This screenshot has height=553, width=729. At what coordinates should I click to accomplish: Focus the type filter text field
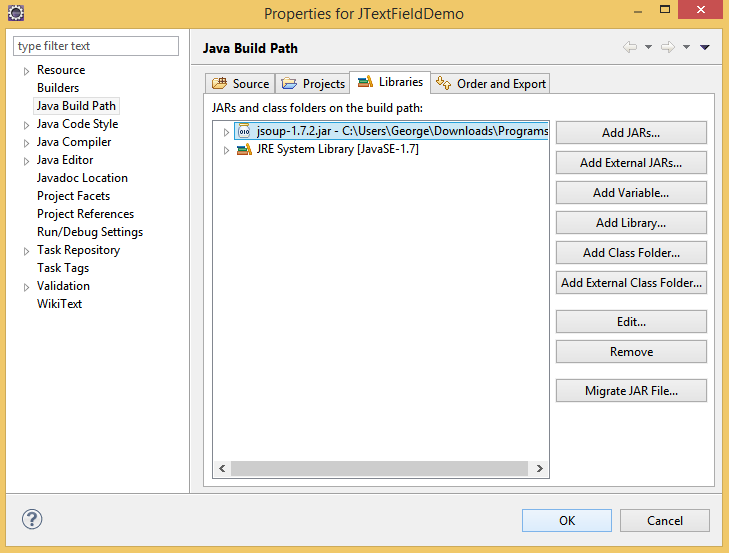pos(96,46)
